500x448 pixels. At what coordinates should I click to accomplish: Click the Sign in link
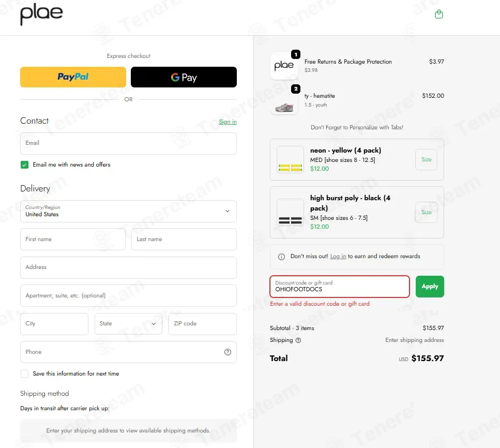(228, 122)
